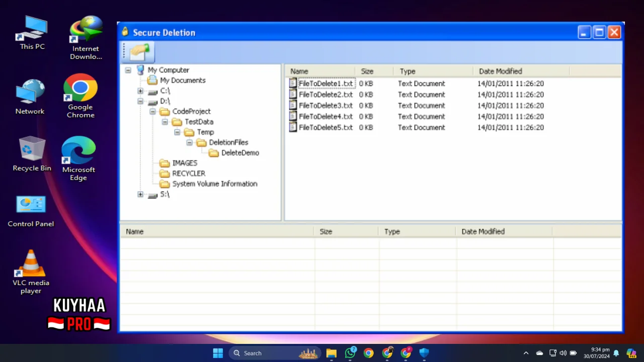Click Name header in the lower list

click(x=217, y=232)
